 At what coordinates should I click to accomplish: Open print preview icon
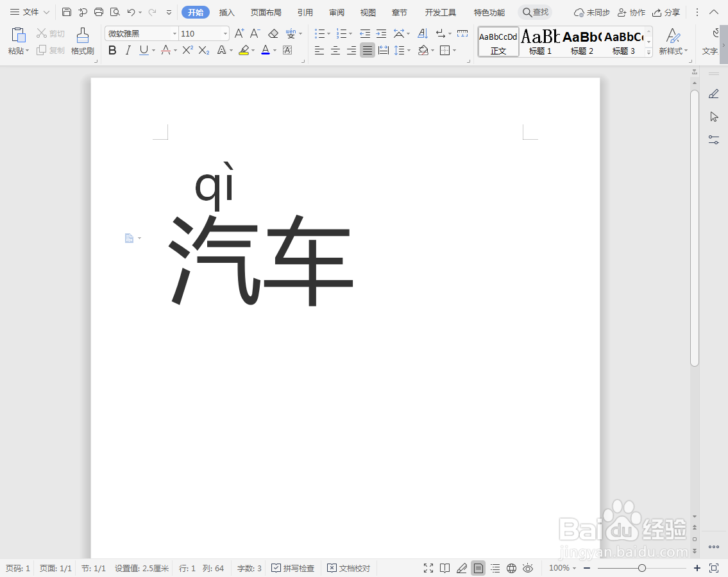point(115,12)
